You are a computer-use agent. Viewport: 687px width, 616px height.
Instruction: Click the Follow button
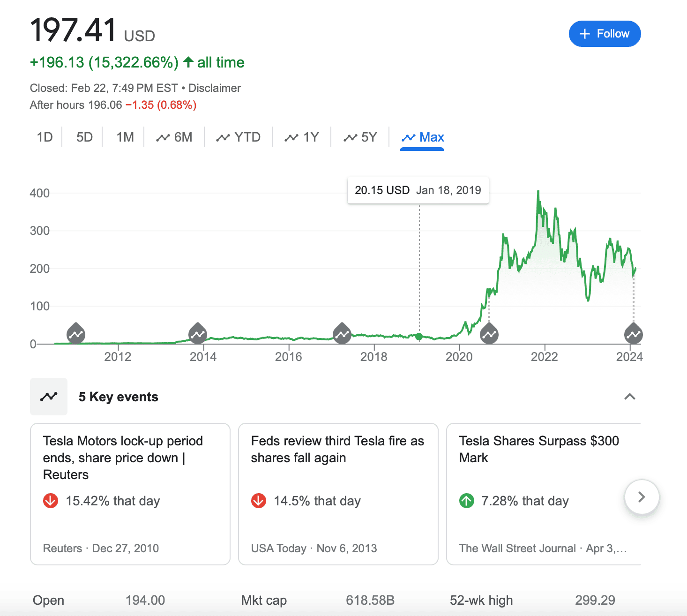click(605, 34)
